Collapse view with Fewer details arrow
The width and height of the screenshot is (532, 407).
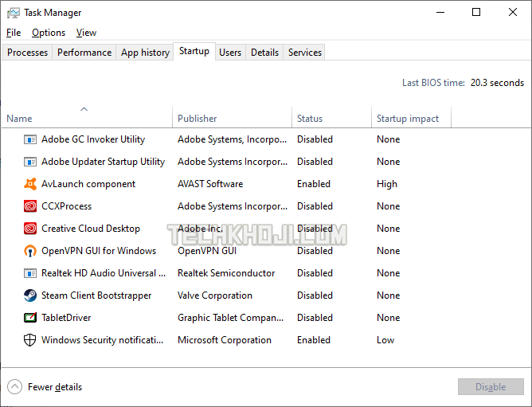[14, 386]
